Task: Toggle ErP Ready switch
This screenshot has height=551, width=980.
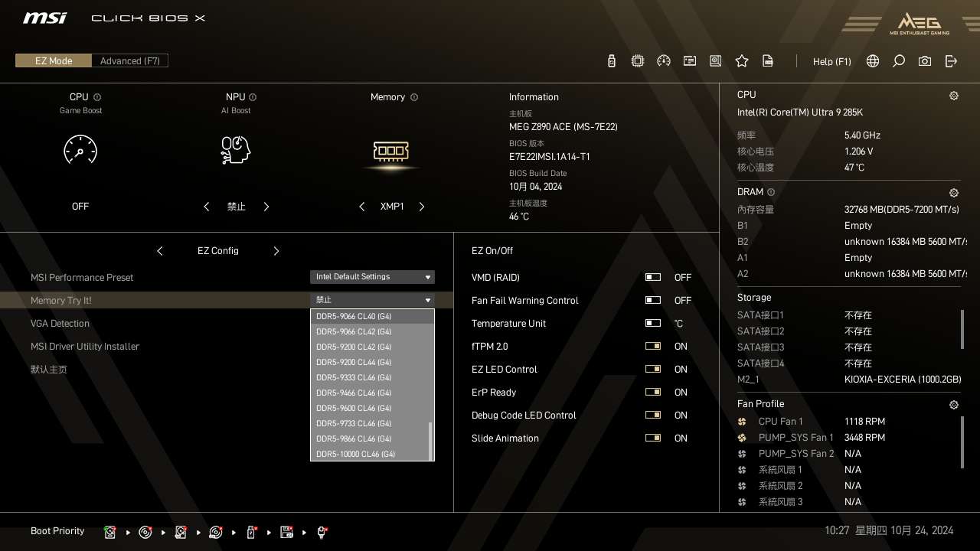Action: pyautogui.click(x=653, y=393)
